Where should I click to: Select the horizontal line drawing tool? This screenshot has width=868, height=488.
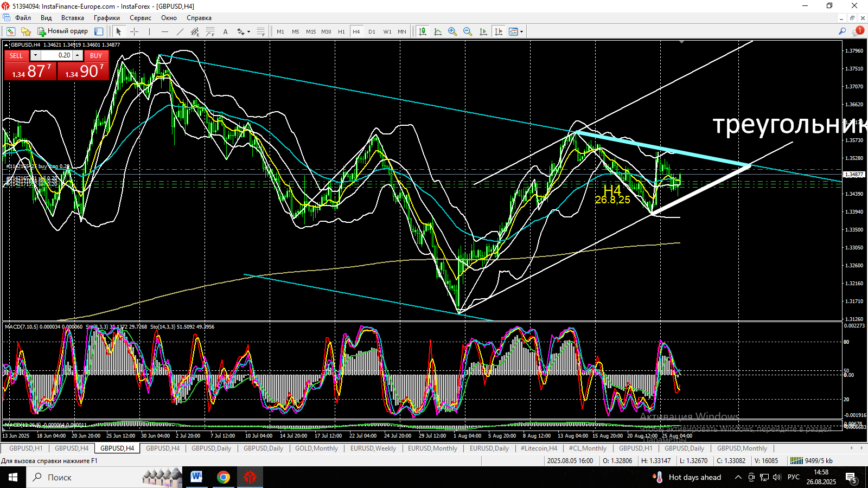tap(165, 31)
